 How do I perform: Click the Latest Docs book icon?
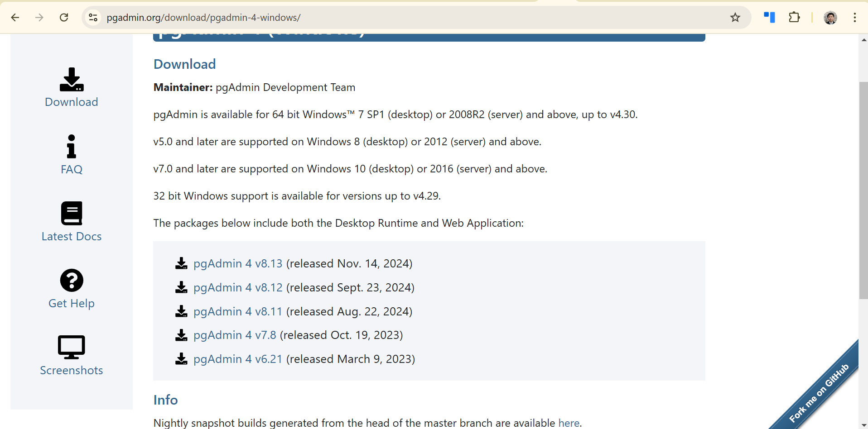[x=72, y=213]
